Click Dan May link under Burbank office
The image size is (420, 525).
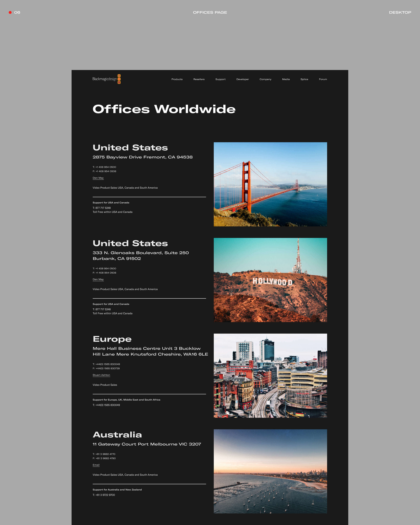pyautogui.click(x=98, y=279)
